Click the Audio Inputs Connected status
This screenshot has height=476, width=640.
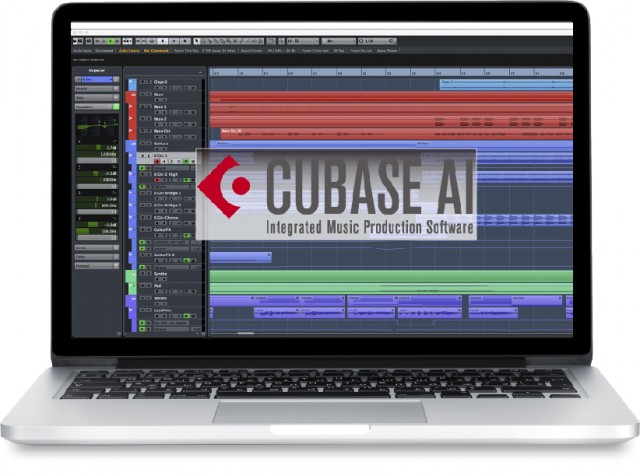pos(93,51)
